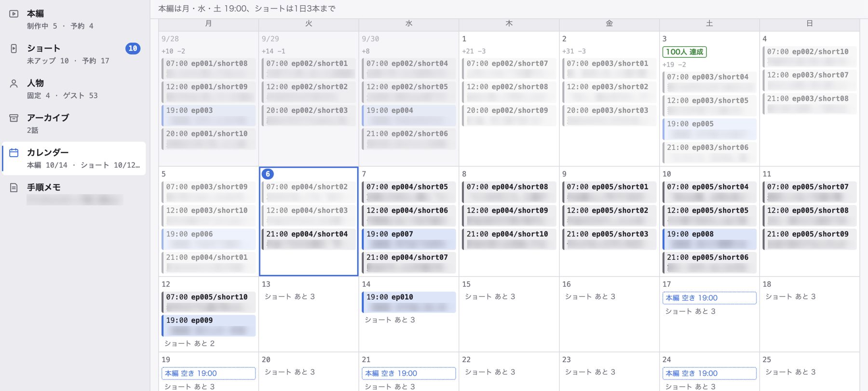Image resolution: width=868 pixels, height=391 pixels.
Task: Open 手順メモ in the sidebar
Action: (x=74, y=193)
